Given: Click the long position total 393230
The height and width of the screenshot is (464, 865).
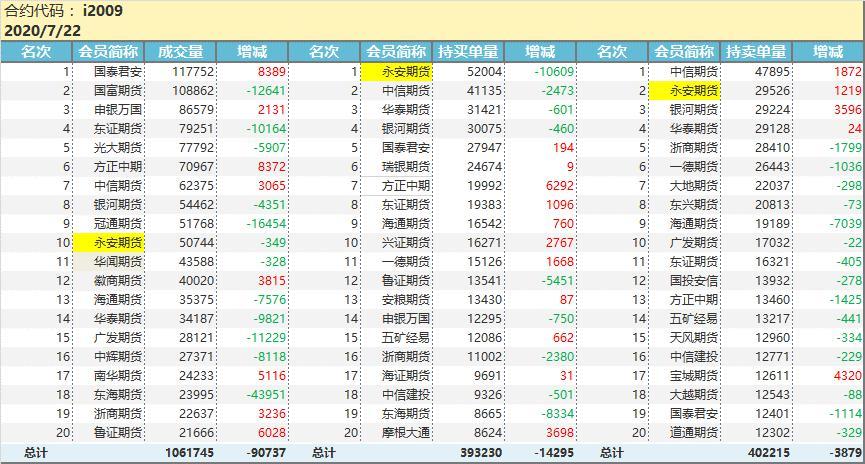Looking at the screenshot, I should coord(481,453).
